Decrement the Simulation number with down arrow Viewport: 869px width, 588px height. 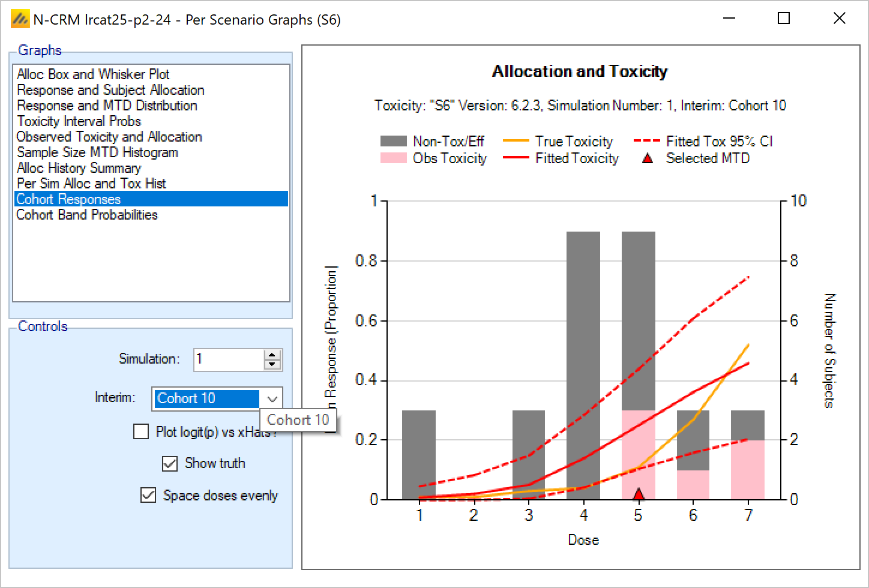pyautogui.click(x=272, y=364)
